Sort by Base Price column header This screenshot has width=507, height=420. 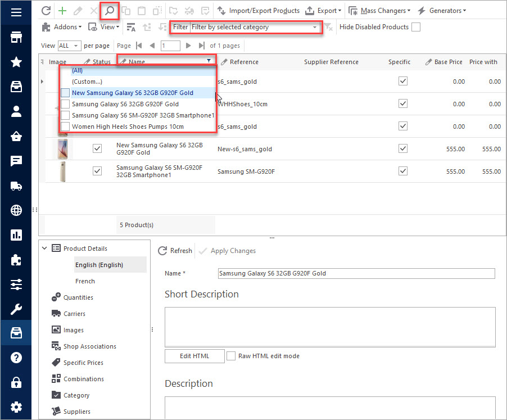pyautogui.click(x=448, y=62)
